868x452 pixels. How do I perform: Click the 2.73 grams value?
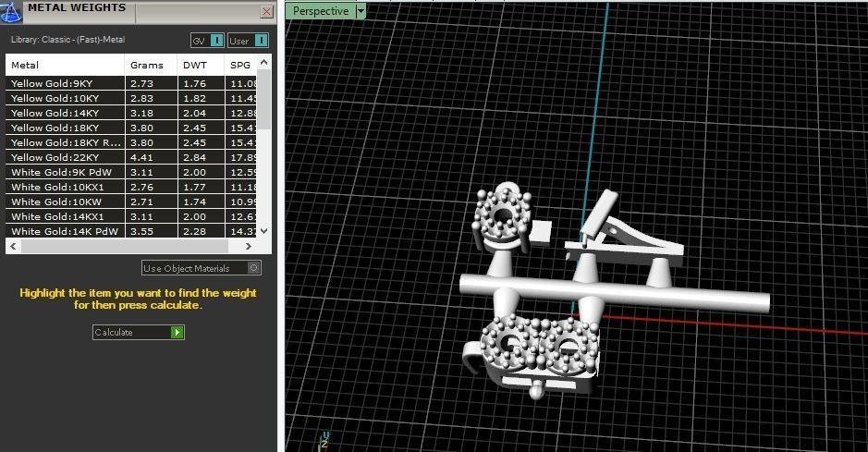141,83
